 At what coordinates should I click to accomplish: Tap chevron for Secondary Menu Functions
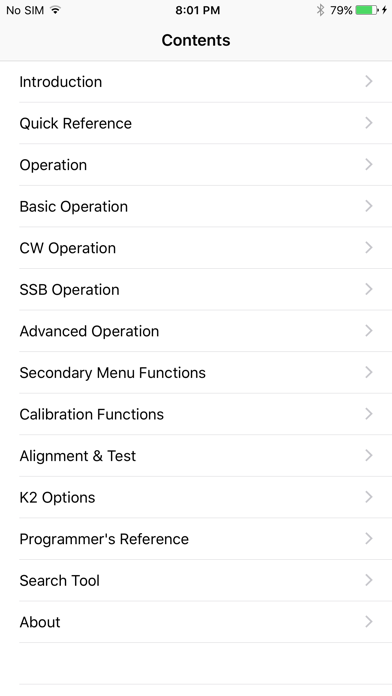(368, 372)
